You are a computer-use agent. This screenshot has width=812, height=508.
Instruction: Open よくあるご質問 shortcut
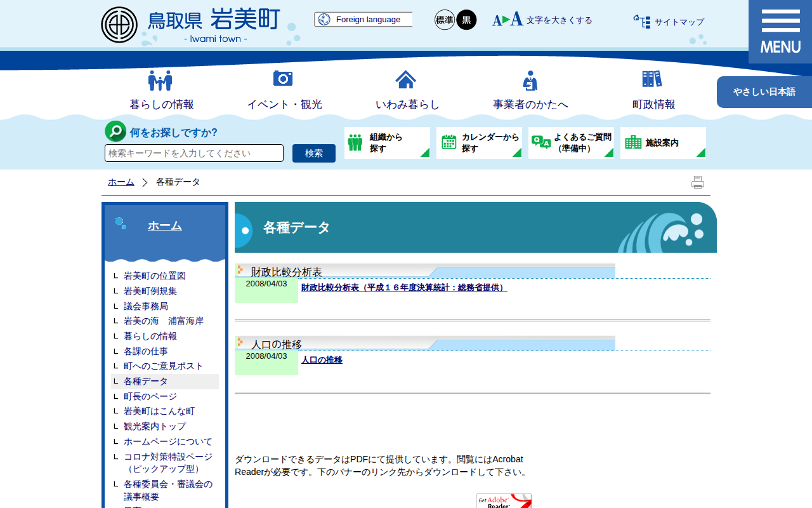571,142
